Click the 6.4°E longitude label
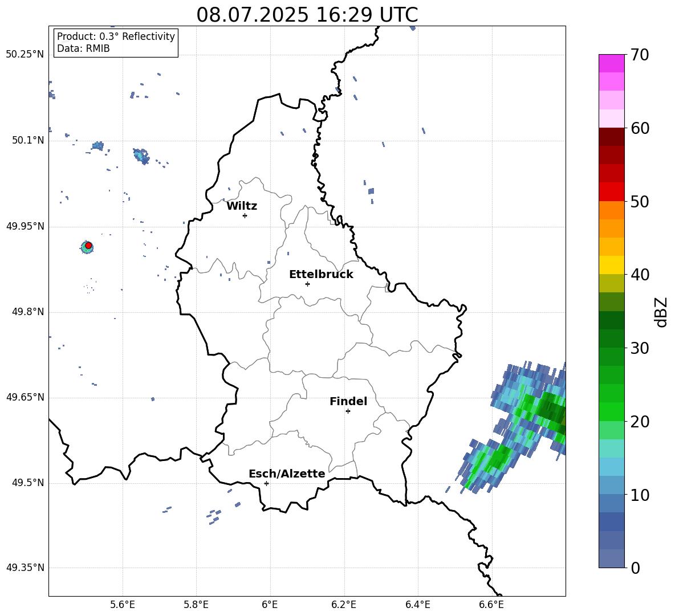Image resolution: width=675 pixels, height=616 pixels. click(417, 605)
